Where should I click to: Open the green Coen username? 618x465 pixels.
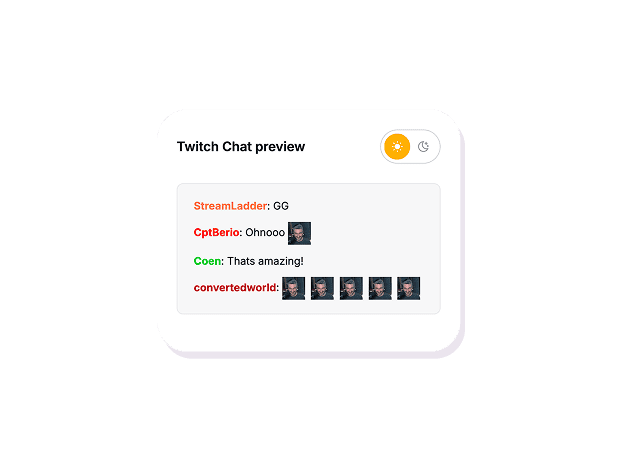[207, 261]
